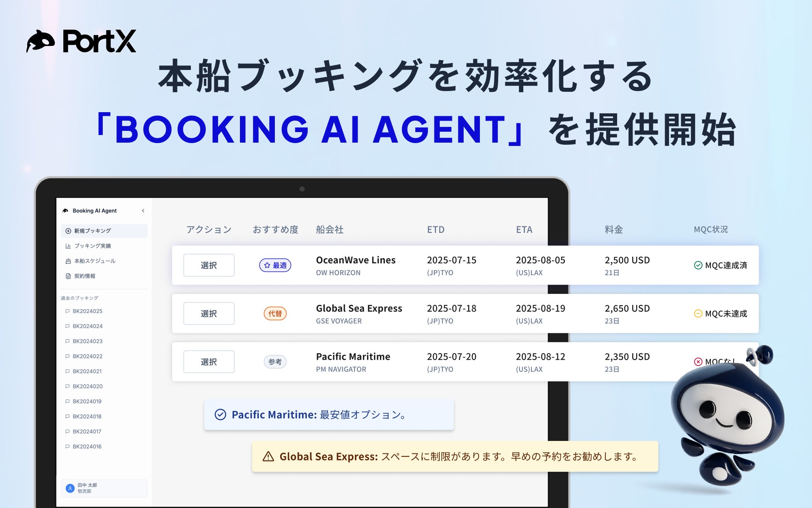
Task: Click the 参考 recommendation badge
Action: (x=275, y=362)
